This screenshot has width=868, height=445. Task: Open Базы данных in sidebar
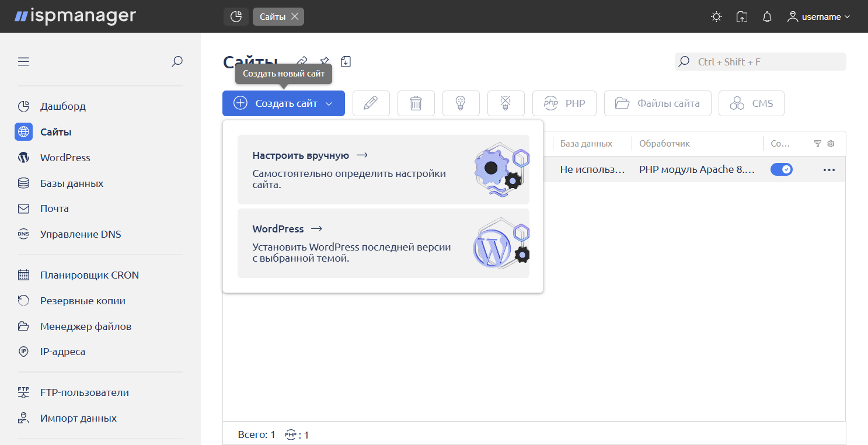71,183
